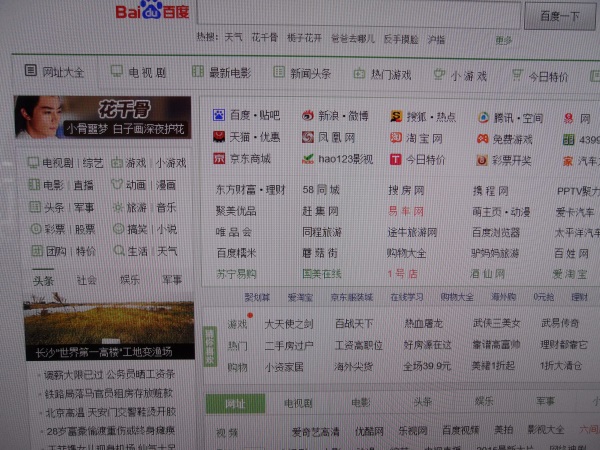Open the 彩票开奖 lottery icon
This screenshot has width=600, height=450.
click(x=482, y=160)
